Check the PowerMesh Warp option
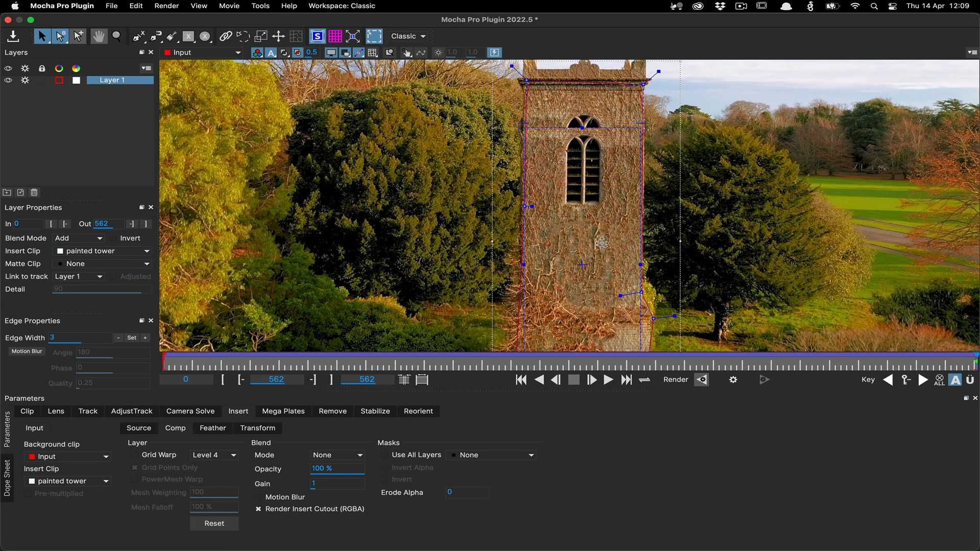The width and height of the screenshot is (980, 551). 134,480
